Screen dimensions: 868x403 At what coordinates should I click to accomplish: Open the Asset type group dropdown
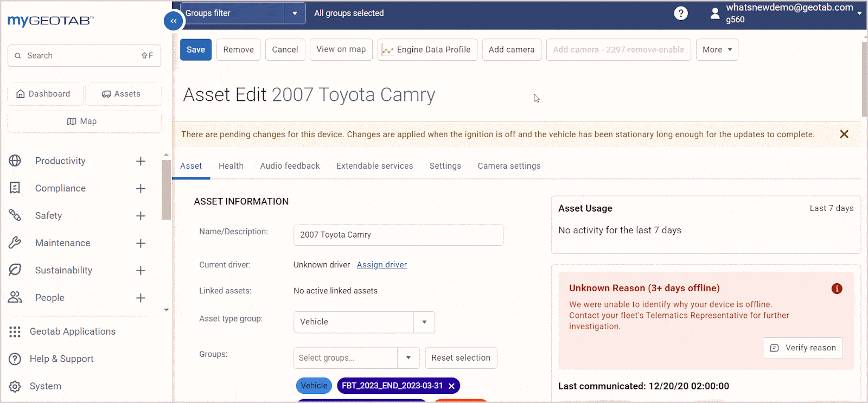(x=364, y=322)
